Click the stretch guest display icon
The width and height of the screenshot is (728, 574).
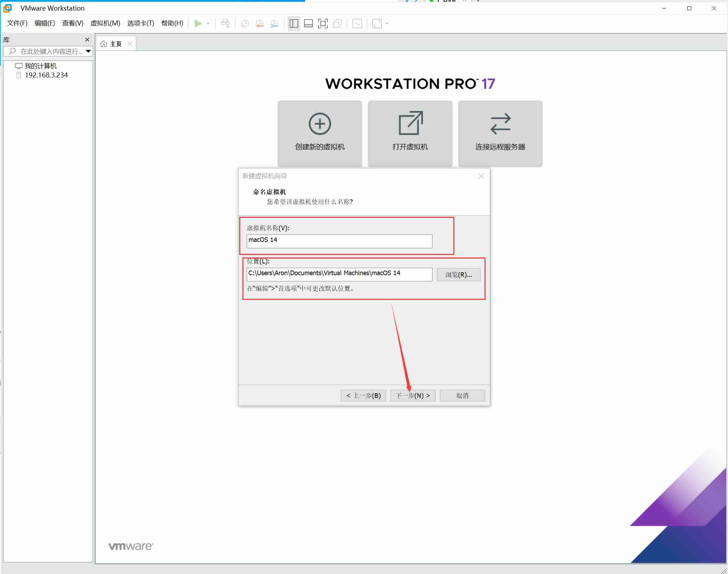[x=377, y=24]
